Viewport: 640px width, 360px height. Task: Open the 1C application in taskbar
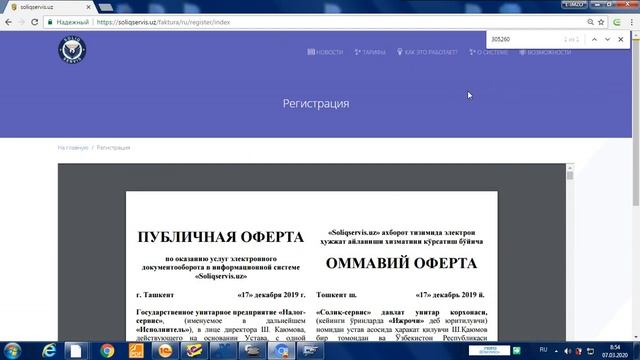point(165,351)
